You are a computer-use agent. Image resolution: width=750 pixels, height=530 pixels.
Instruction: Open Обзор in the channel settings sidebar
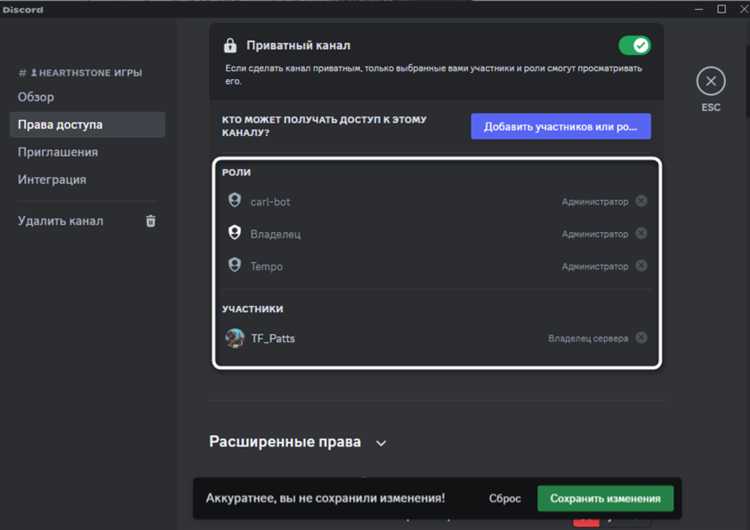(x=36, y=97)
